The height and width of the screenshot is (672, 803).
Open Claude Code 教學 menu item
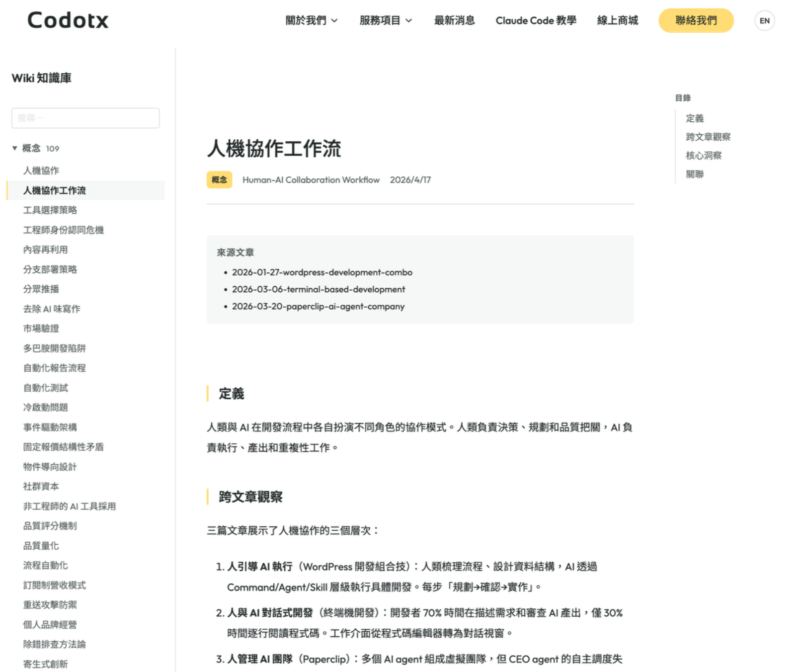[x=536, y=20]
